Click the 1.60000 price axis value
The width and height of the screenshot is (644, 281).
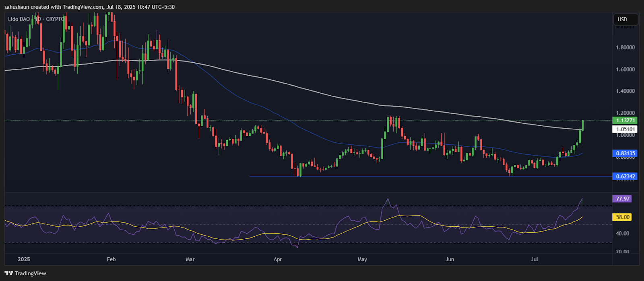coord(625,69)
